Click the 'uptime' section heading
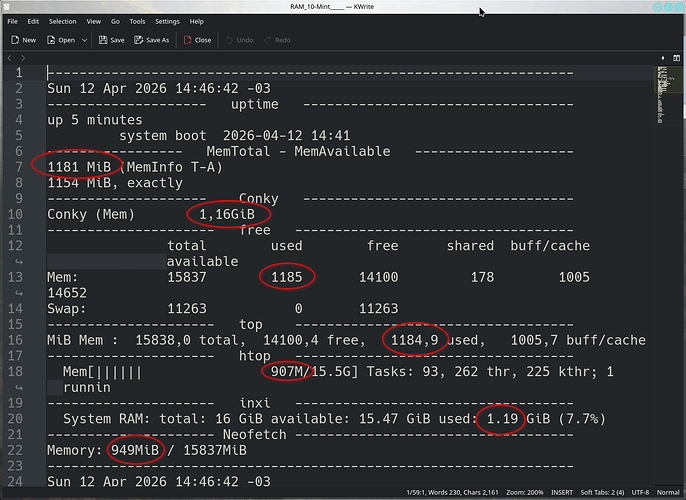This screenshot has width=686, height=500. click(x=255, y=104)
